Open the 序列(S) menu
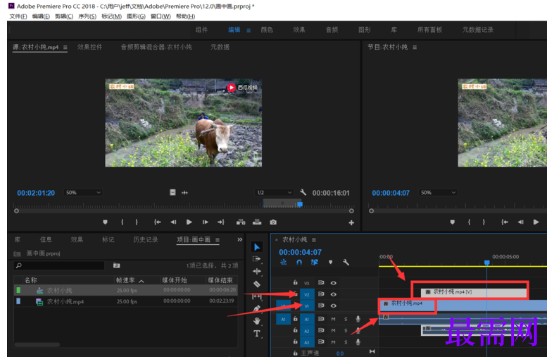Viewport: 557px width, 363px height. pos(87,16)
